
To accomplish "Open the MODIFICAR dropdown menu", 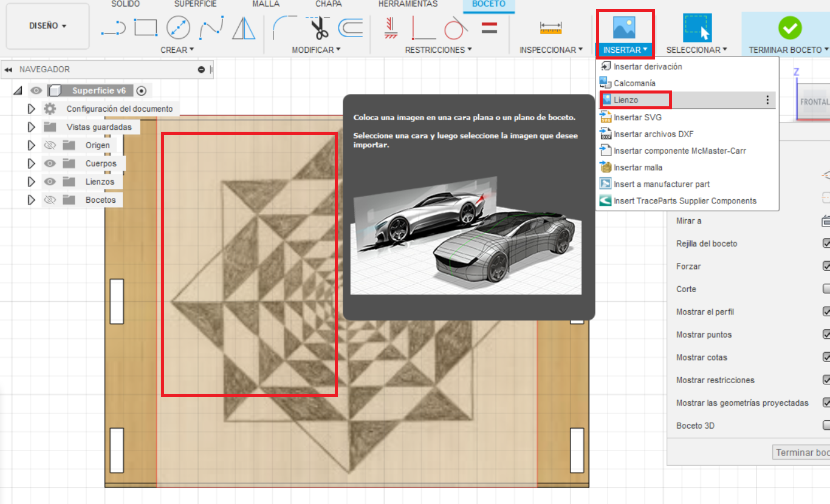I will pos(316,50).
